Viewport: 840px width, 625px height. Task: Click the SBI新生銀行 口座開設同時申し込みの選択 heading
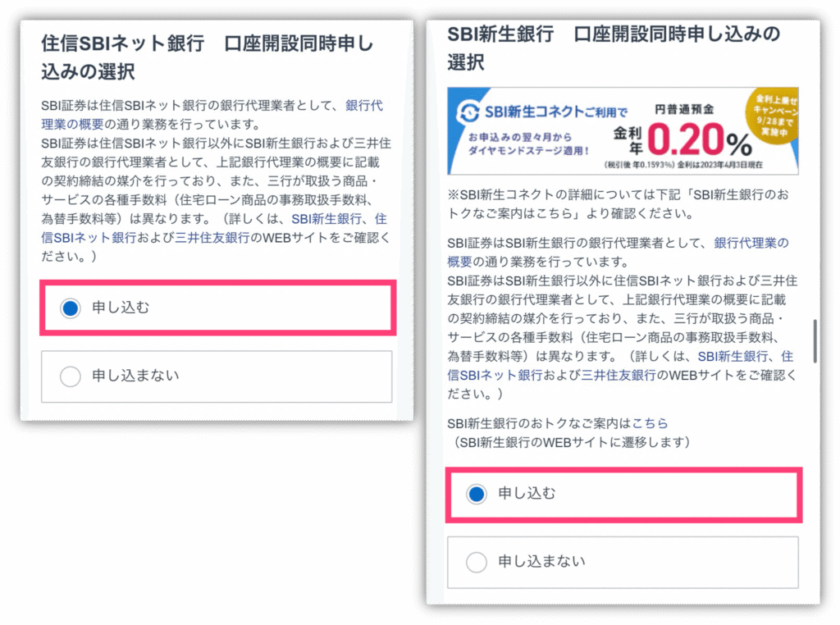pyautogui.click(x=614, y=48)
